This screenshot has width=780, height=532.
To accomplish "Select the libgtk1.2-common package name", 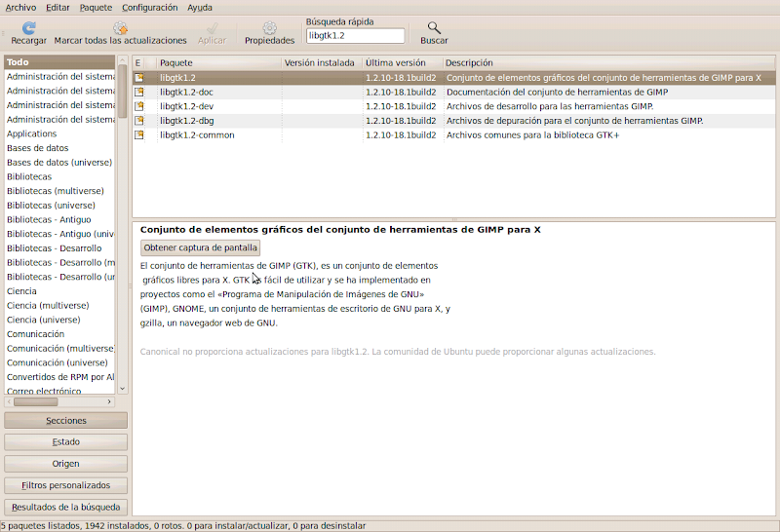I will pos(197,135).
